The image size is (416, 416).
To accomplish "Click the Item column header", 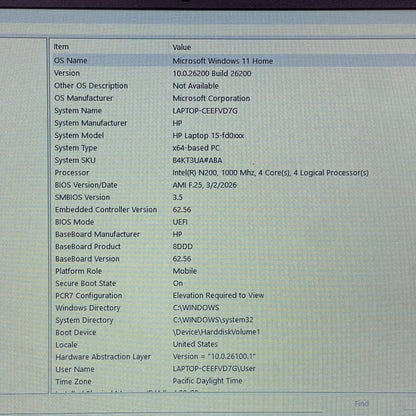I will click(x=110, y=47).
